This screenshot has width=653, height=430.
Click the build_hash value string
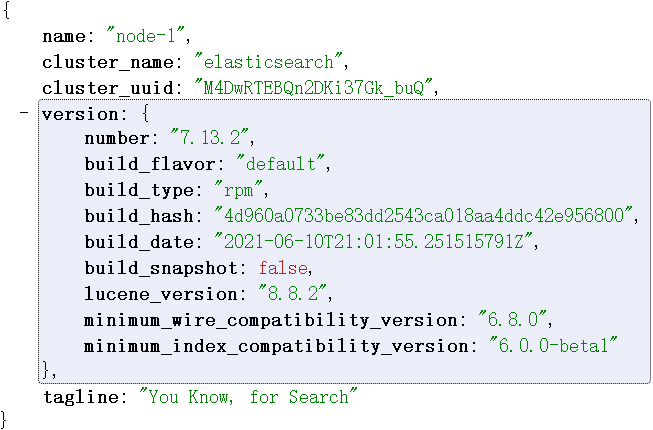coord(424,216)
